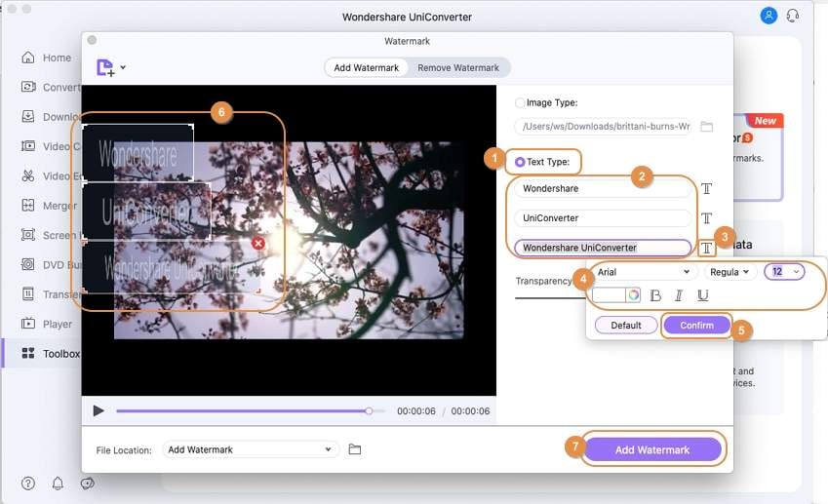Select the Text Type radio button
The image size is (828, 504).
pos(520,162)
